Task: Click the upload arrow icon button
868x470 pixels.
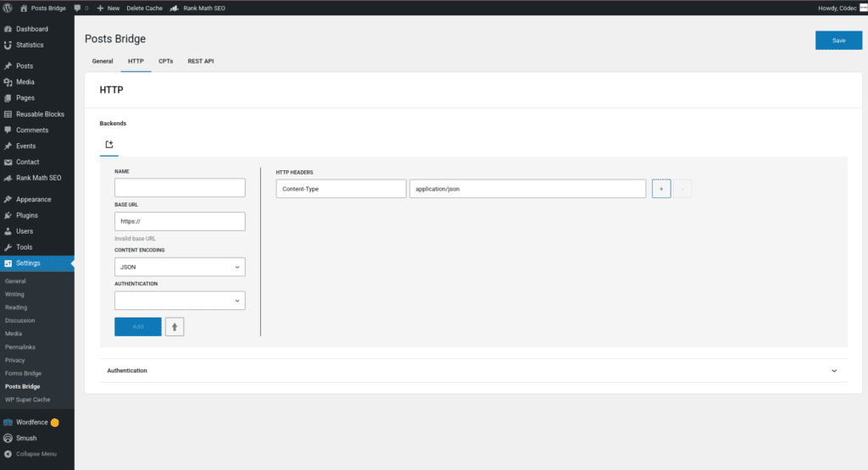Action: [x=175, y=327]
